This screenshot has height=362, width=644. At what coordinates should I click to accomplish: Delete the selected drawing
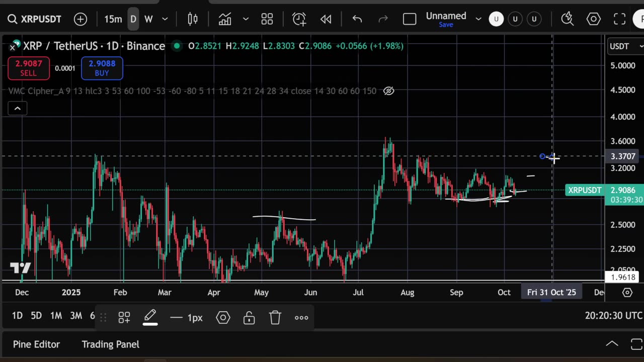275,317
